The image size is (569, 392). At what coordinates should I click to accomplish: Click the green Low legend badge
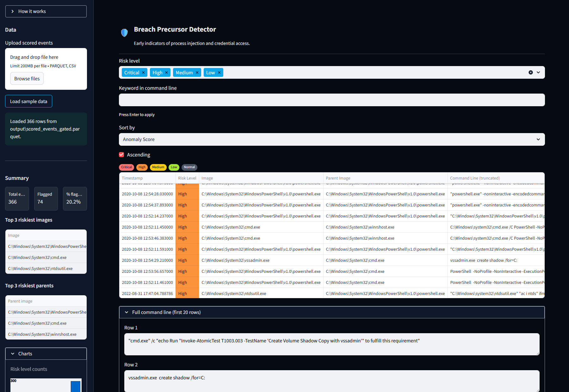(174, 167)
